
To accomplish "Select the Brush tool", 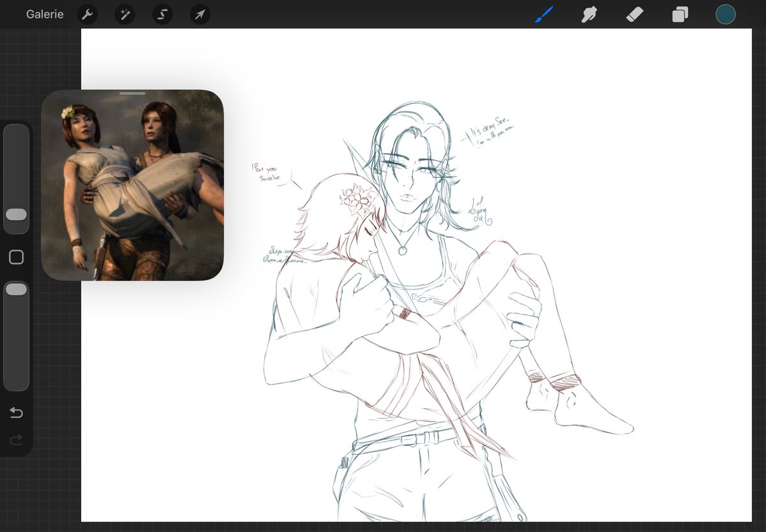I will 543,15.
